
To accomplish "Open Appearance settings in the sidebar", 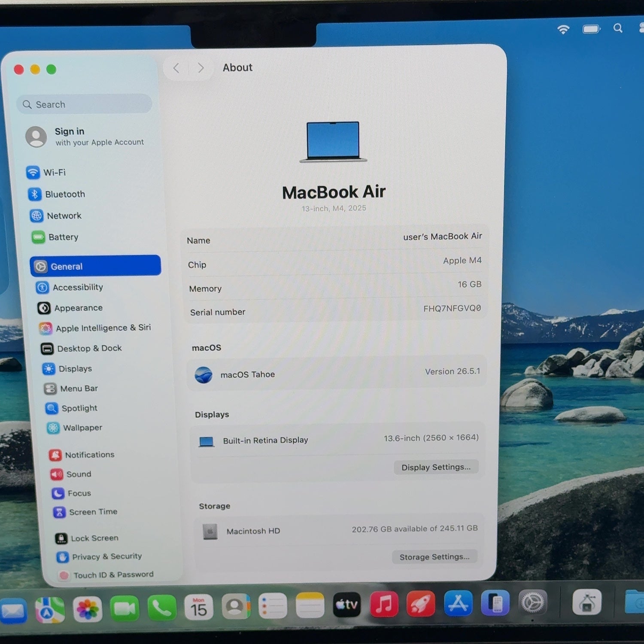I will point(70,308).
